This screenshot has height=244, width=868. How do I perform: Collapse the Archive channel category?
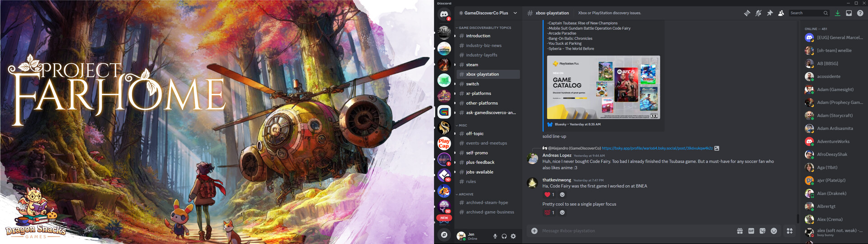coord(465,194)
